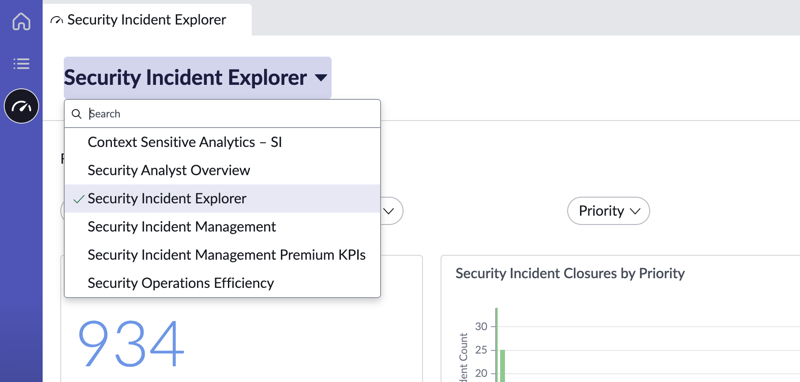This screenshot has width=800, height=382.
Task: Open the partially hidden filter dropdown chevron
Action: tap(389, 211)
